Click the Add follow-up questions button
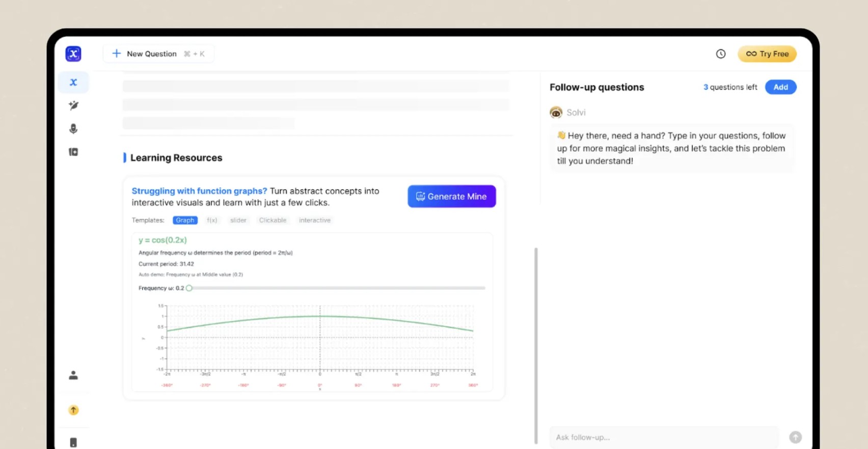This screenshot has height=449, width=868. (780, 87)
